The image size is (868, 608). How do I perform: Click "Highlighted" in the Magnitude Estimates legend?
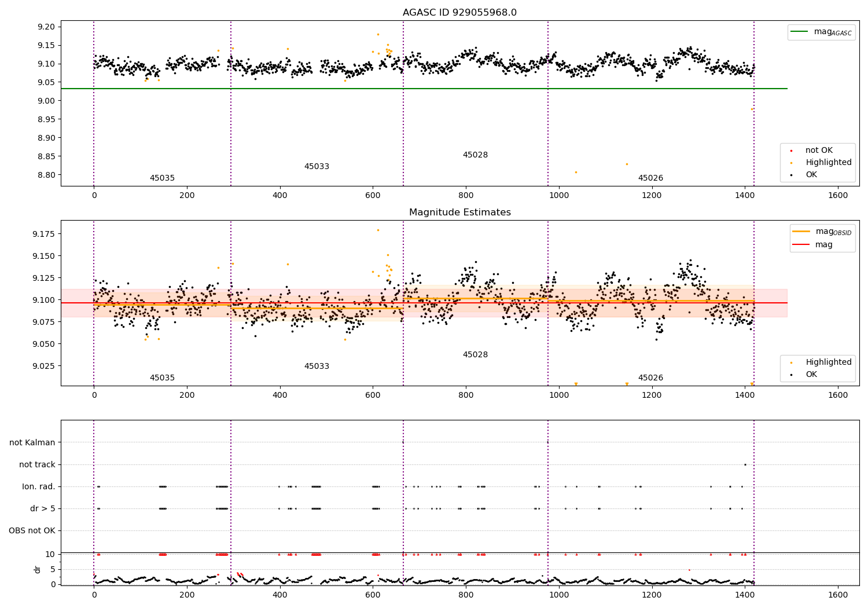(828, 362)
